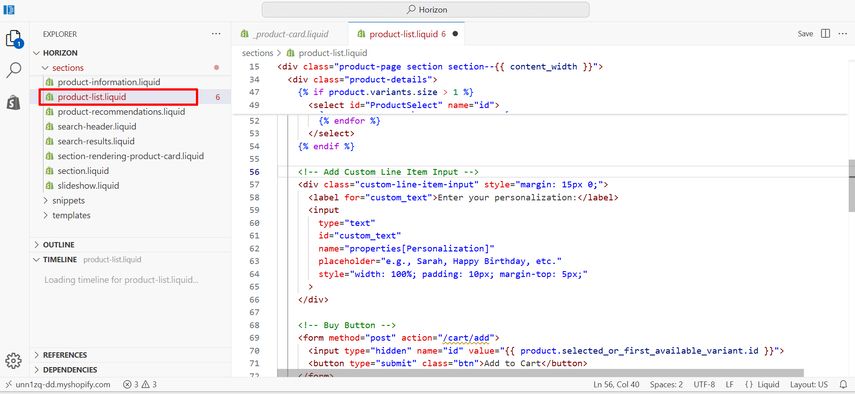Click the Save button
The width and height of the screenshot is (855, 394).
(x=805, y=34)
